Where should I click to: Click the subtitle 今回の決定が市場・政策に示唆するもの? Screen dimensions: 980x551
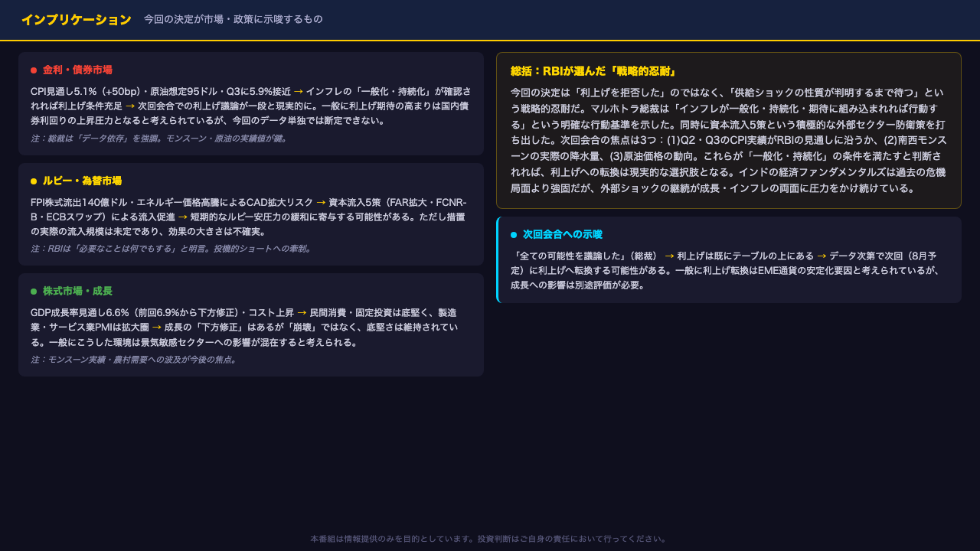[234, 19]
